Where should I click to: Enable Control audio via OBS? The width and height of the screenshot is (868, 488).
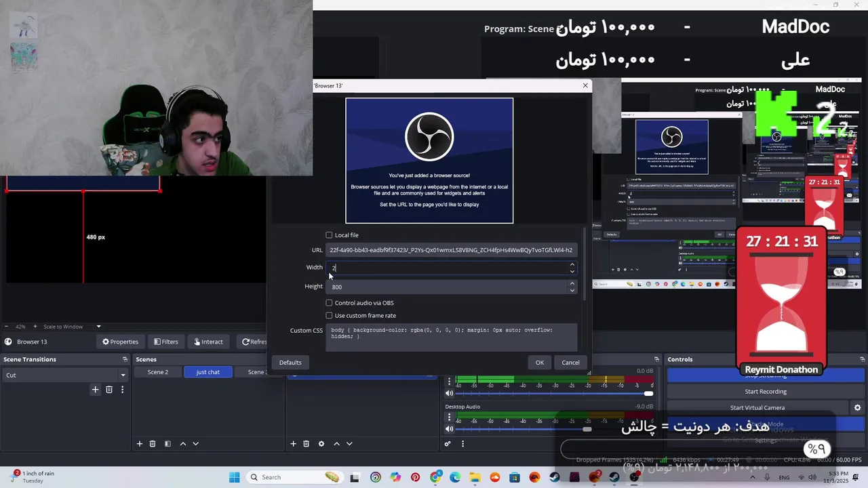330,303
